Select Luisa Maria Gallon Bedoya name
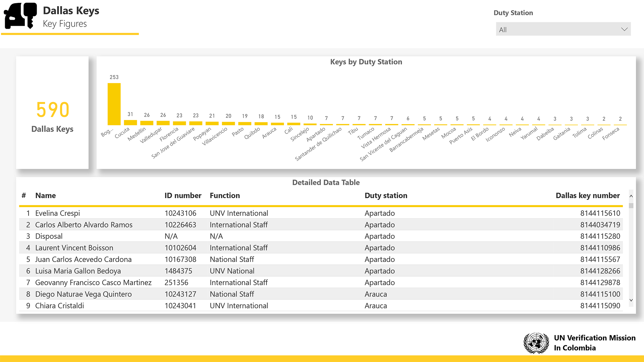The width and height of the screenshot is (644, 362). click(78, 271)
